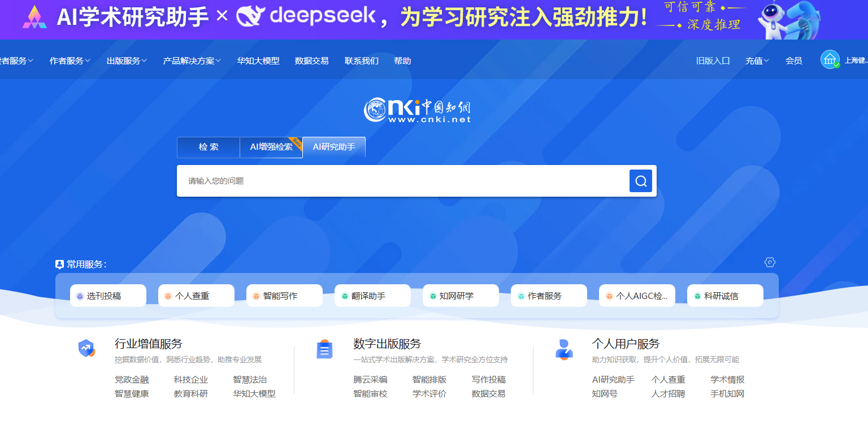Viewport: 868px width, 425px height.
Task: Expand the 出版服务 dropdown menu
Action: pyautogui.click(x=127, y=61)
